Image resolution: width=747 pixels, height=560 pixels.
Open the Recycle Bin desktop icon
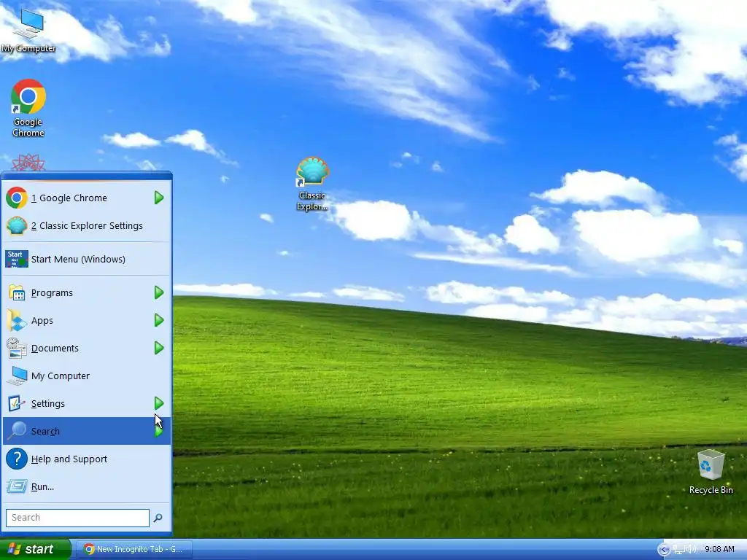coord(711,472)
